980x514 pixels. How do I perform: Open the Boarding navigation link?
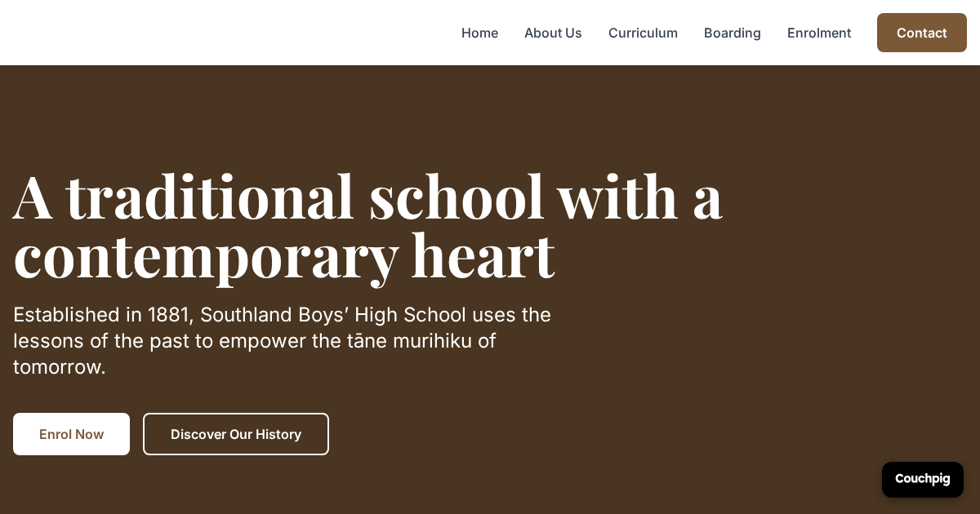732,33
